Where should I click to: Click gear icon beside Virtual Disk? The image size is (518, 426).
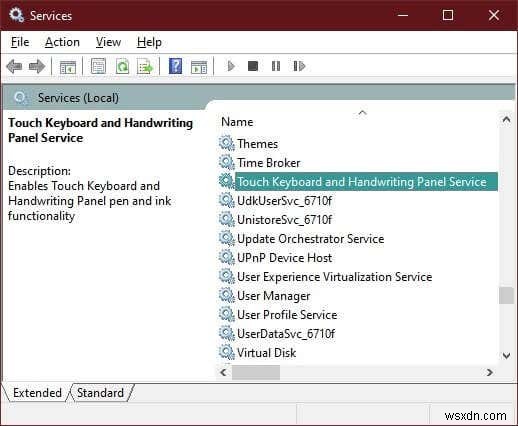point(227,352)
